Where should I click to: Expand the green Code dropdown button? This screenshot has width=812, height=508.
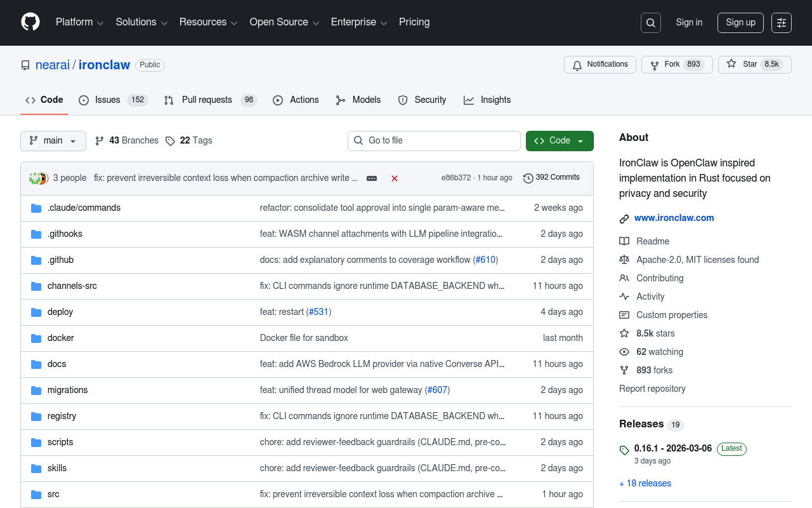coord(559,141)
